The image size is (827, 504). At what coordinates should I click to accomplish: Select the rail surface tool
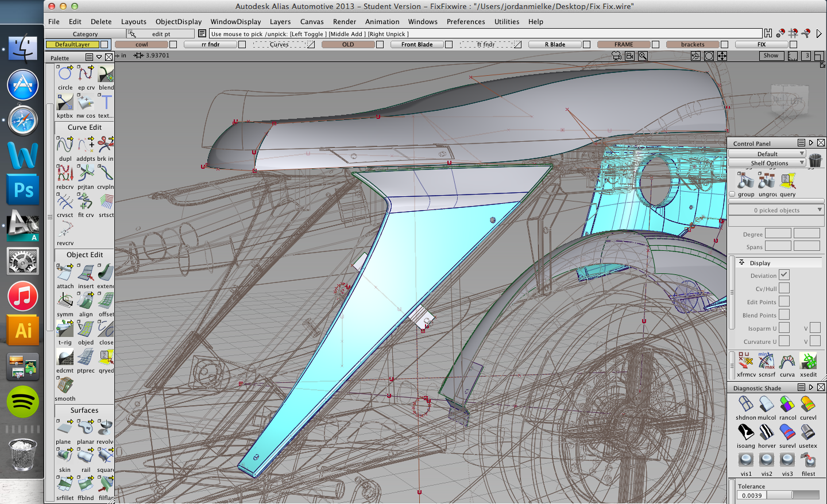tap(86, 456)
